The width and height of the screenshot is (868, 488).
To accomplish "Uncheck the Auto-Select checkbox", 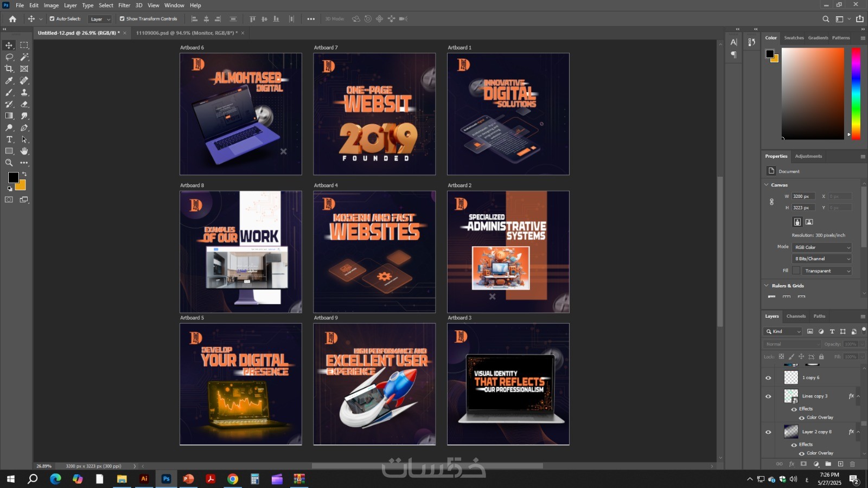I will point(52,19).
